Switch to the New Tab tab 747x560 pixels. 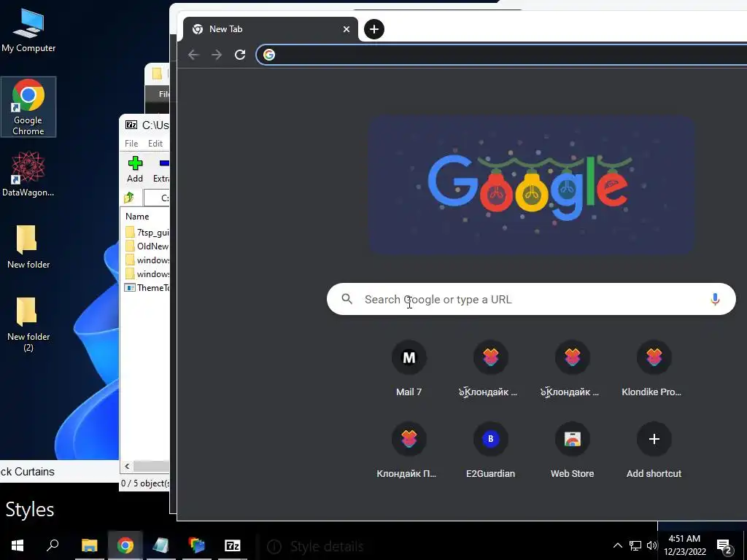(270, 29)
